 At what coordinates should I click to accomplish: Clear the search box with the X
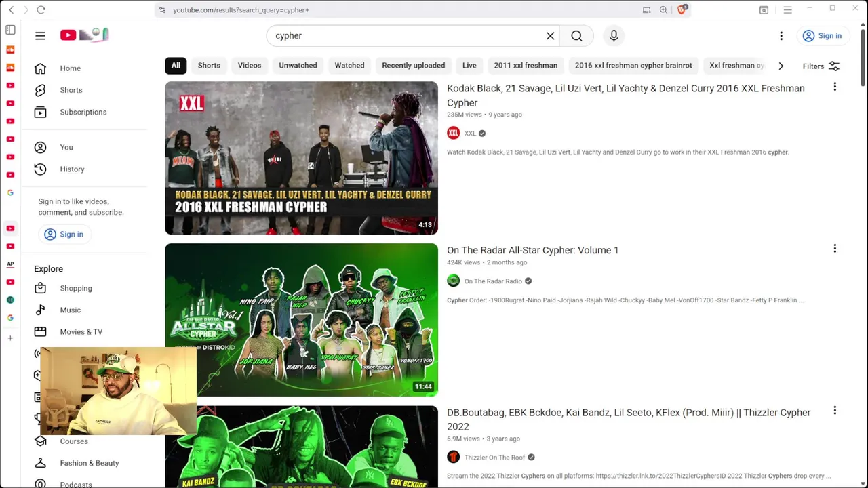tap(550, 35)
